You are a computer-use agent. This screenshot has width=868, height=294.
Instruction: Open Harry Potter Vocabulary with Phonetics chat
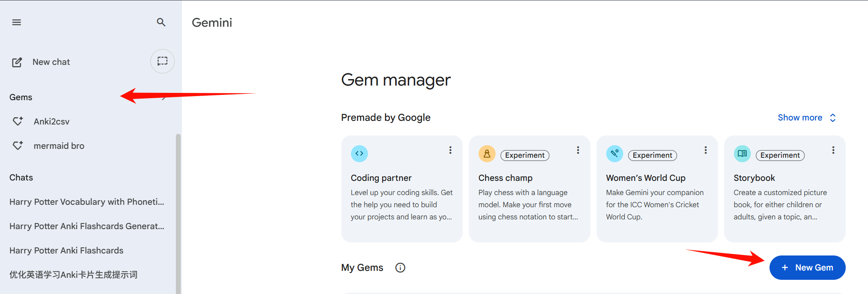point(87,202)
